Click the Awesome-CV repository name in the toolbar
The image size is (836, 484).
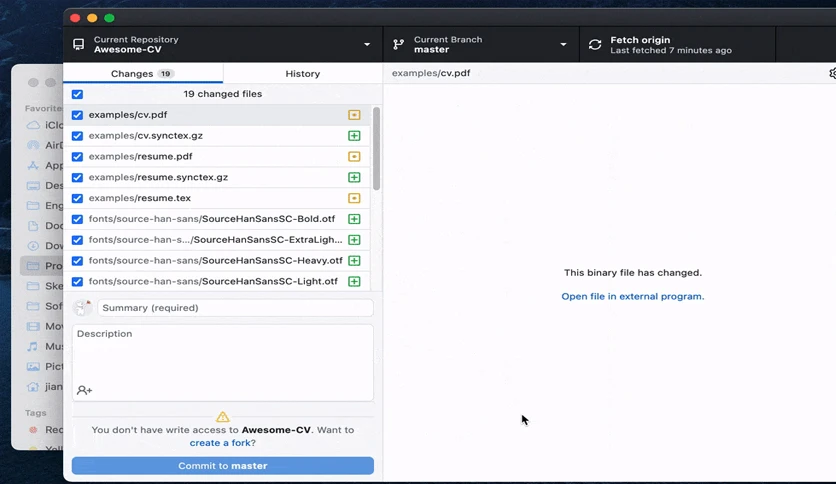pos(127,50)
